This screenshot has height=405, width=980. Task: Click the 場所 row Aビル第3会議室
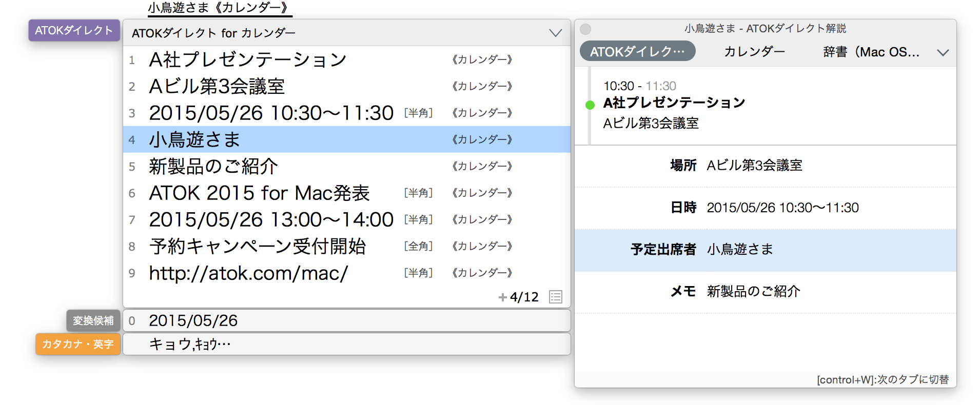(x=765, y=166)
